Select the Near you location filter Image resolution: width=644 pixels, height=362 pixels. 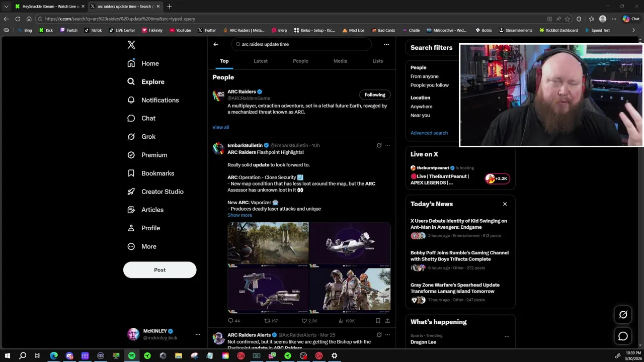pyautogui.click(x=420, y=115)
